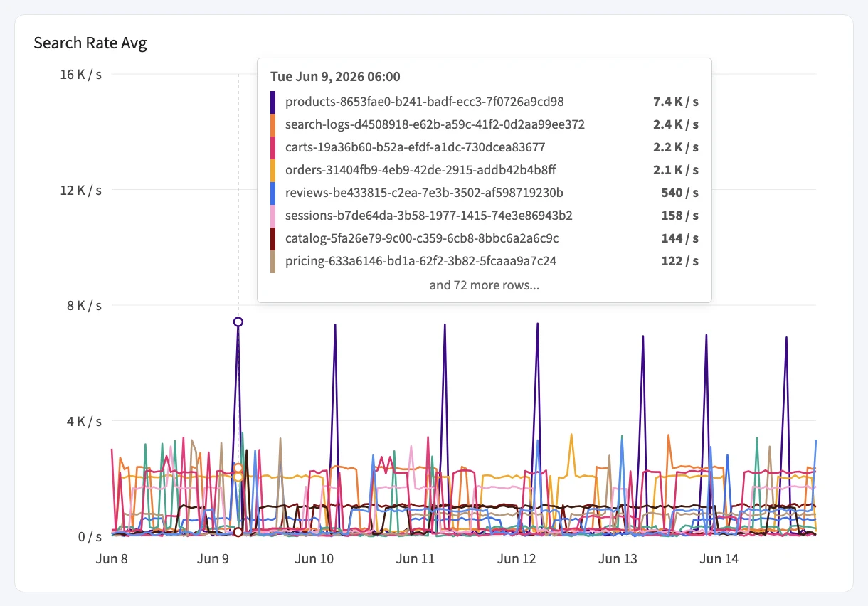Screen dimensions: 868x606
Task: Click the "Jun 10" x-axis label
Action: tap(314, 559)
